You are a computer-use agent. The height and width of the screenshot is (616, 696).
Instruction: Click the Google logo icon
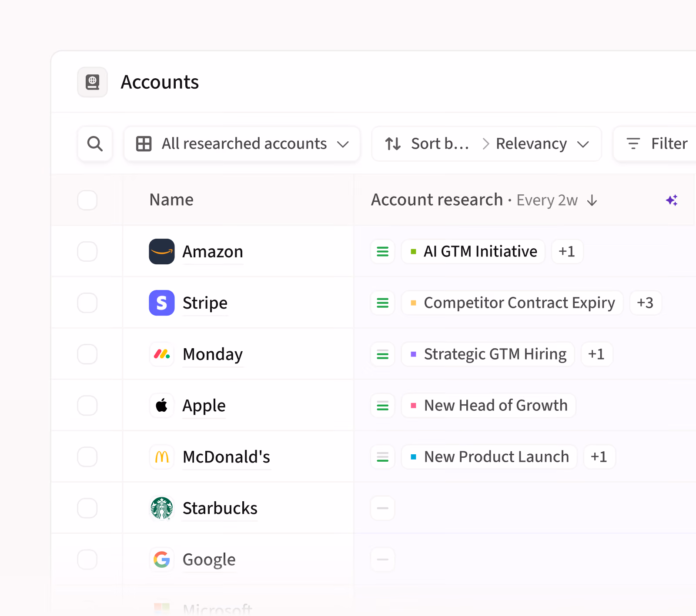tap(162, 559)
